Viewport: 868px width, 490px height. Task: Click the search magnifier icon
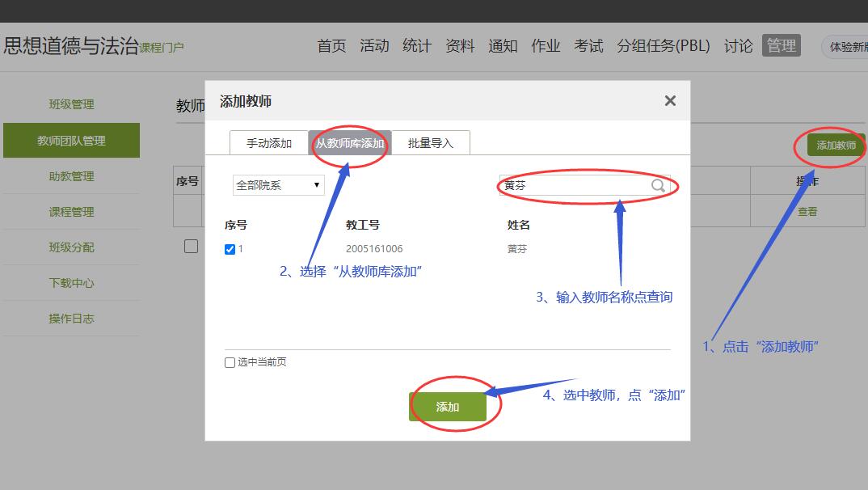tap(658, 186)
